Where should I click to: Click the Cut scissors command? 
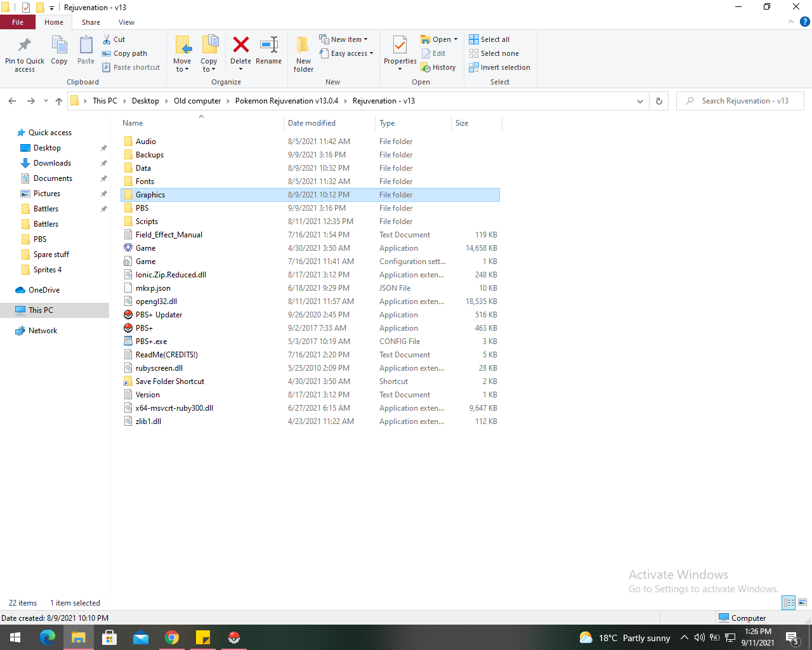(114, 39)
